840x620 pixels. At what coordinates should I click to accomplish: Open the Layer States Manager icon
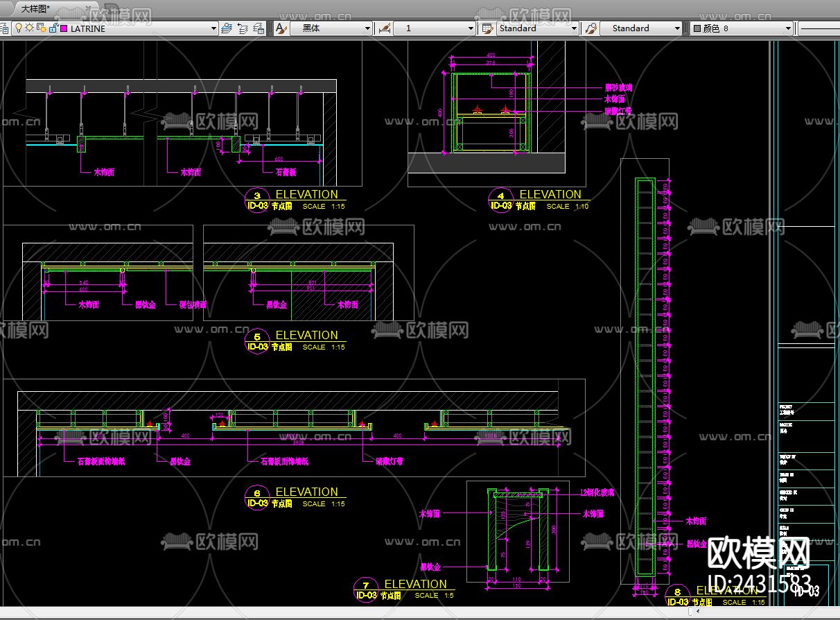(x=259, y=28)
